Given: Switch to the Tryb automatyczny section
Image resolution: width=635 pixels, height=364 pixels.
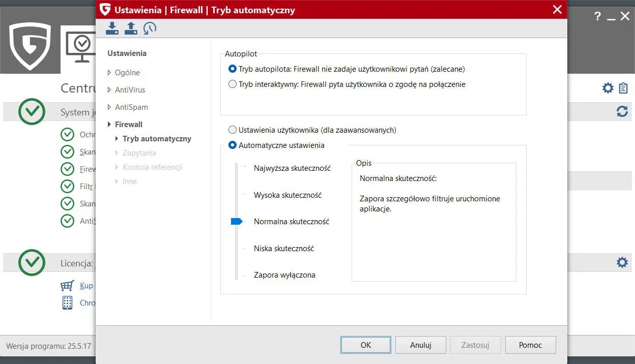Looking at the screenshot, I should [157, 138].
